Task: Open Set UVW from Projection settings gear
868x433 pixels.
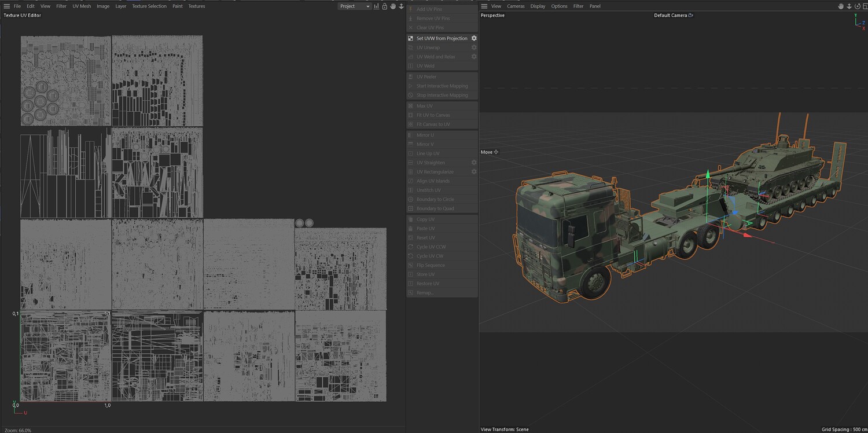Action: 474,38
